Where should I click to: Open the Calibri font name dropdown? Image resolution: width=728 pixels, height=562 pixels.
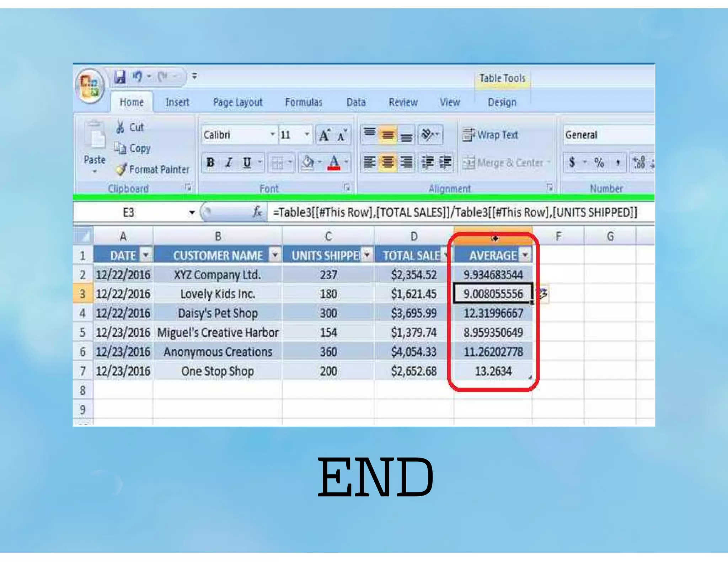coord(272,135)
